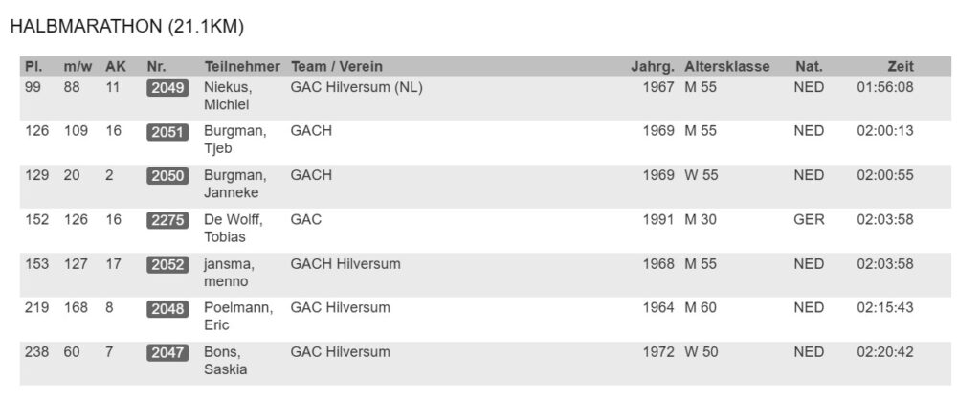
Task: Open the 2048 bib number badge
Action: (x=167, y=308)
